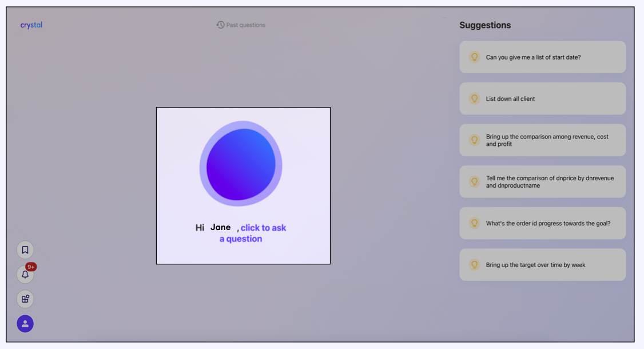
Task: Open the dashboard widgets icon
Action: coord(25,299)
